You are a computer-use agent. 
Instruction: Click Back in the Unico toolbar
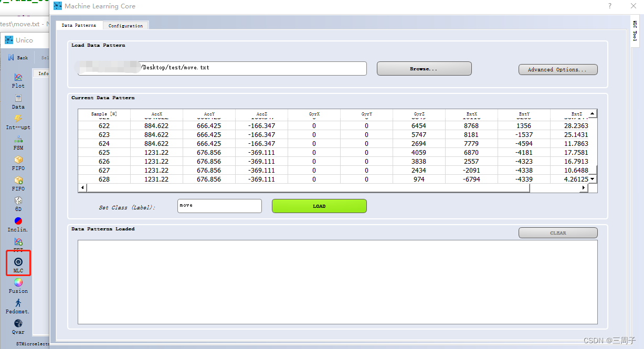click(x=18, y=58)
